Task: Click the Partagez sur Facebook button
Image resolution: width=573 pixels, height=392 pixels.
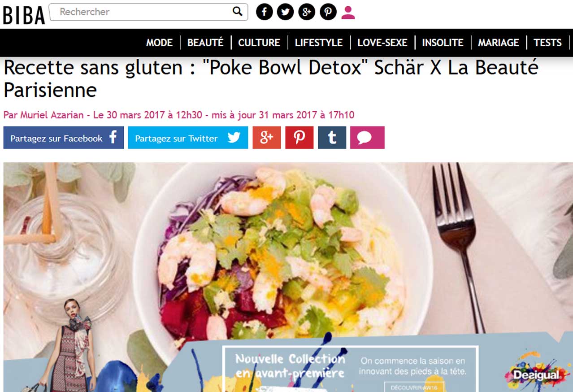Action: click(64, 138)
